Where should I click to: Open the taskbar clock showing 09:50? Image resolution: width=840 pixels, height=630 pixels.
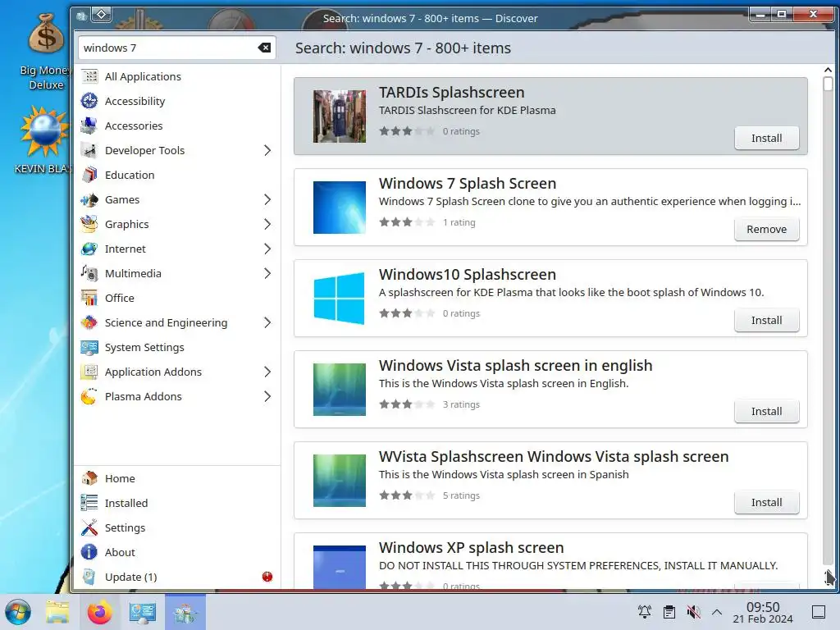(x=763, y=612)
